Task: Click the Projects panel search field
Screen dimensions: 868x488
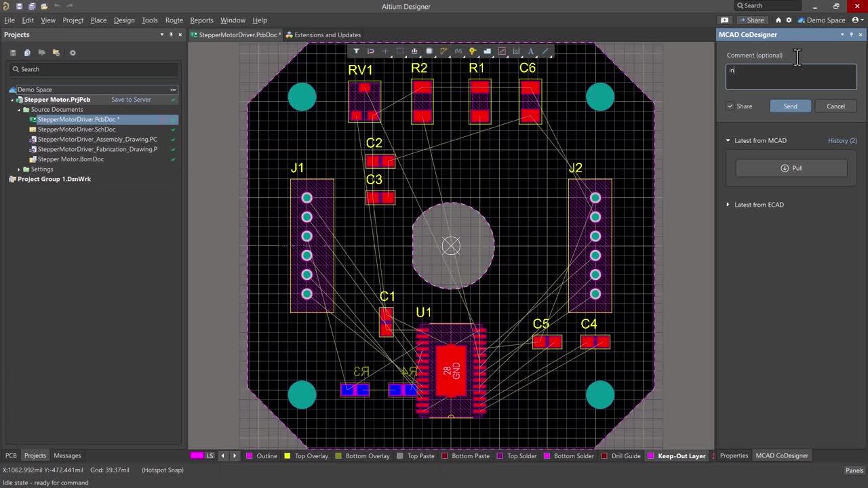Action: (93, 69)
